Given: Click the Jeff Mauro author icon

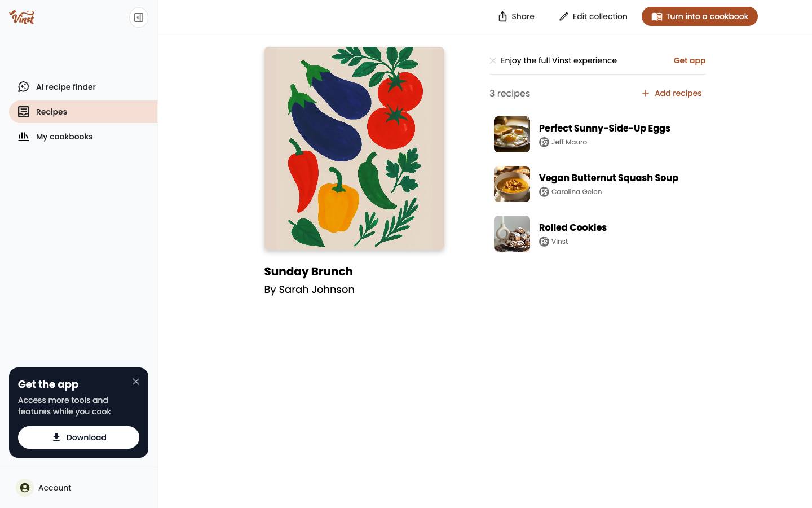Looking at the screenshot, I should (x=544, y=142).
